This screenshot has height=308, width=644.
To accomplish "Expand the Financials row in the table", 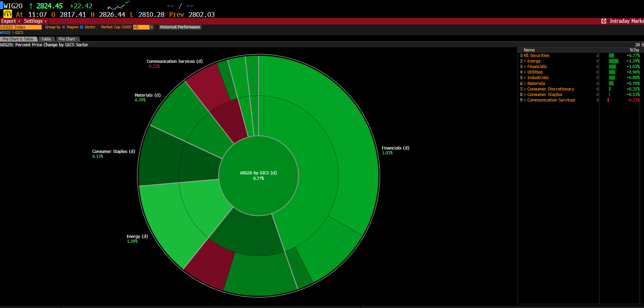I will click(x=525, y=67).
